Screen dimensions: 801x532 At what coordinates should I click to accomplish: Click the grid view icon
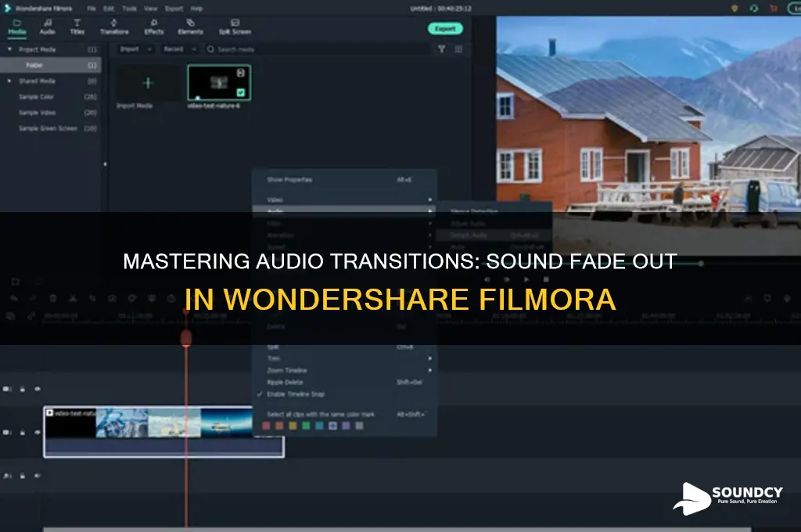[458, 49]
